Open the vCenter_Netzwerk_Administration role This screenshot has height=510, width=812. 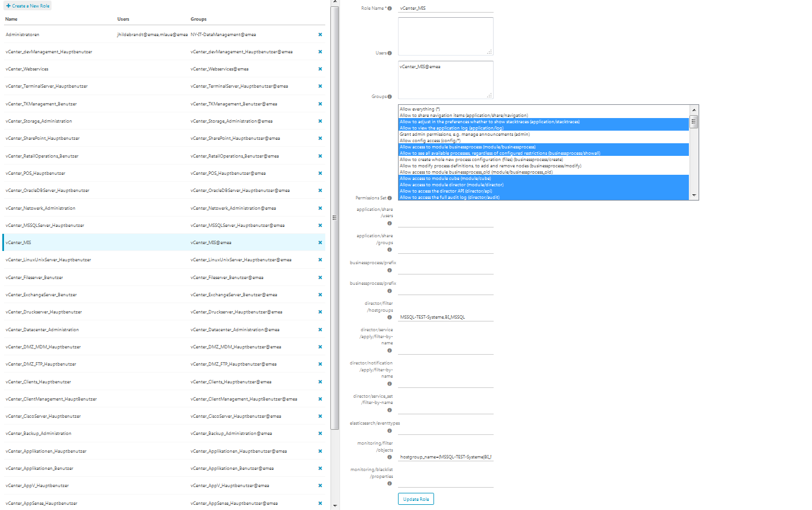point(40,208)
